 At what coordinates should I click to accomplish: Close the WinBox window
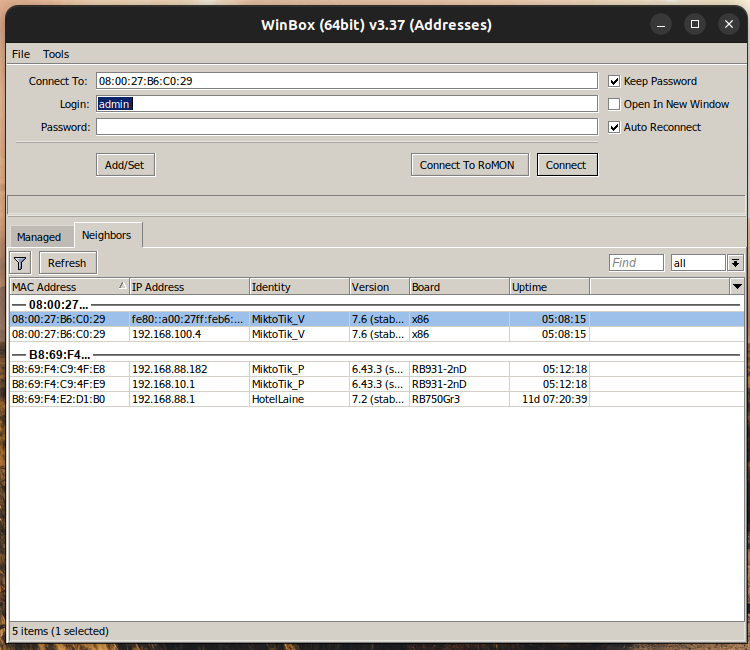coord(729,24)
